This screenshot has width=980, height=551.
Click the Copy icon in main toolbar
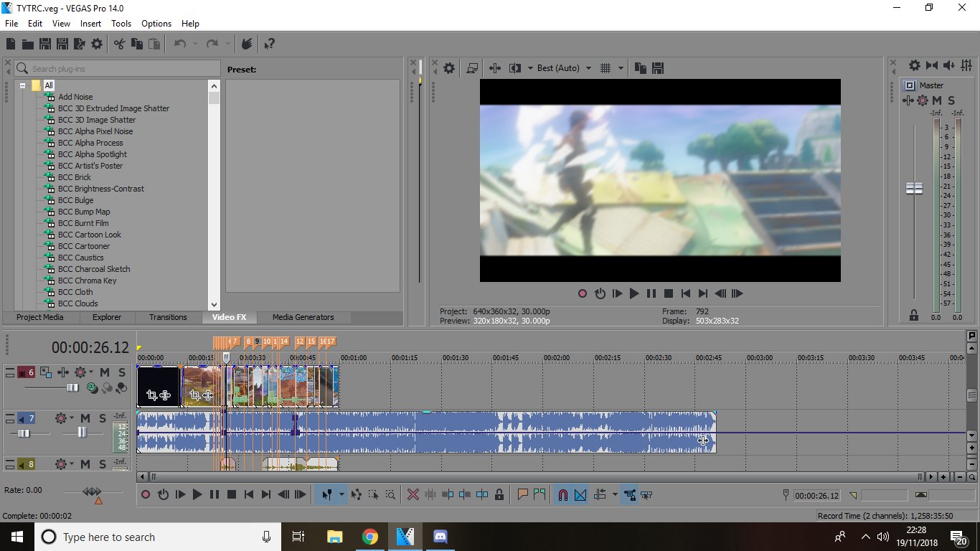[137, 44]
